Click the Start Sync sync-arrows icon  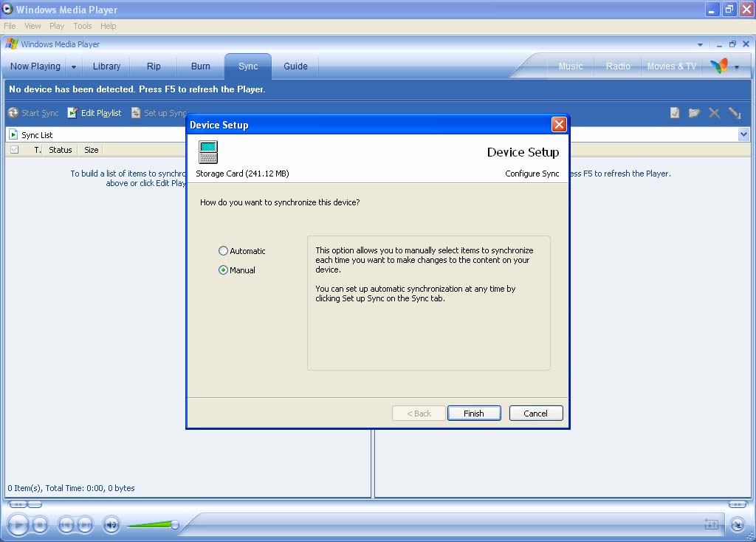(x=13, y=113)
